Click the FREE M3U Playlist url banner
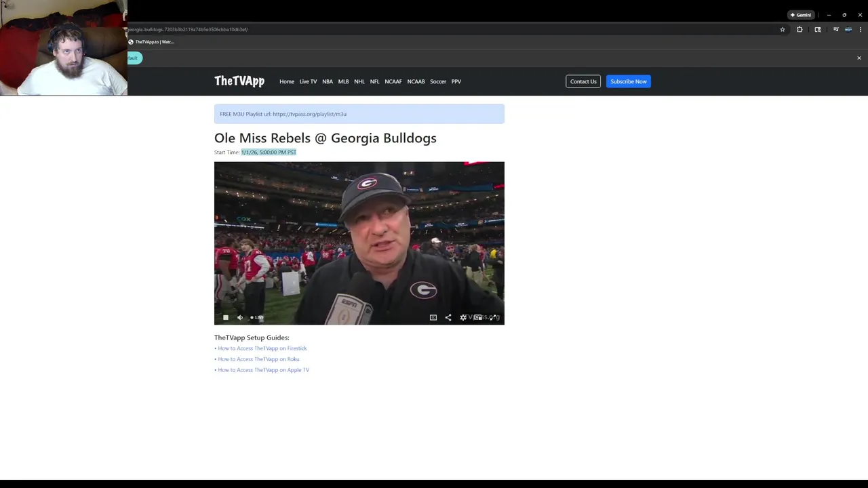Viewport: 868px width, 488px height. tap(359, 114)
